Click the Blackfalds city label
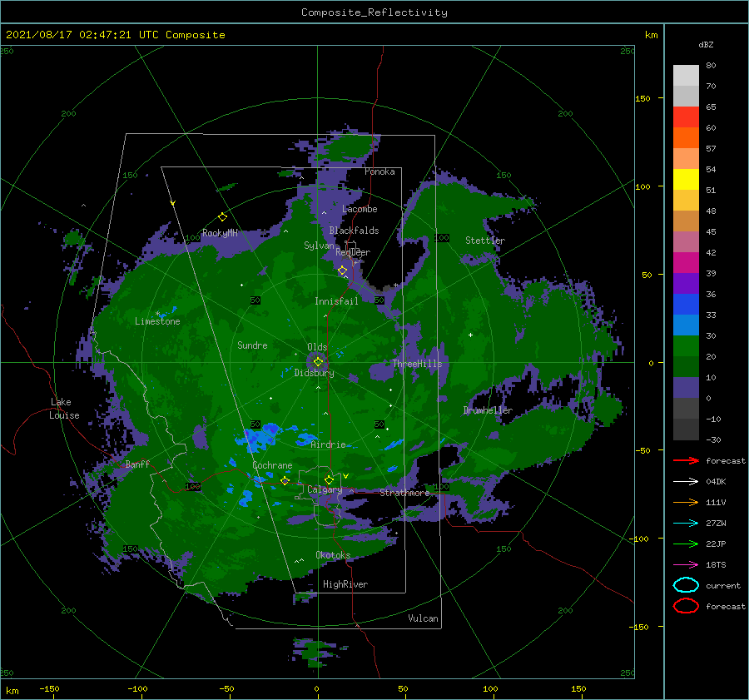Screen dimensions: 749x700 (354, 231)
